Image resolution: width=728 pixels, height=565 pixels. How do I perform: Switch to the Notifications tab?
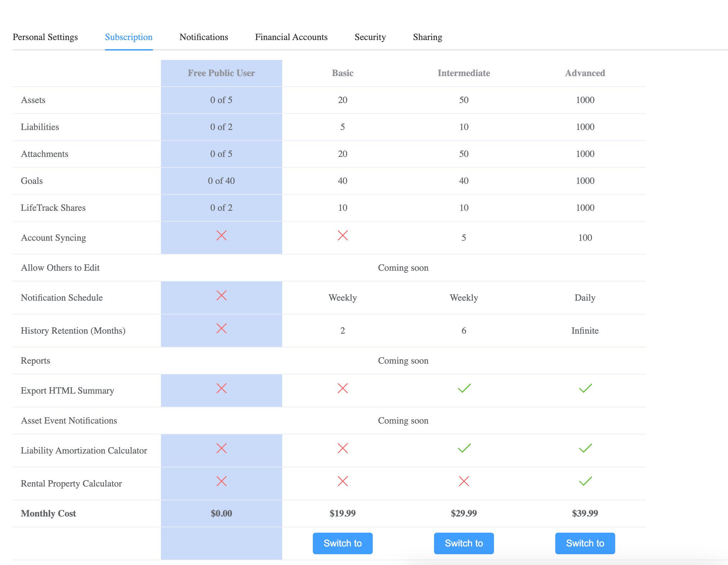click(x=204, y=37)
